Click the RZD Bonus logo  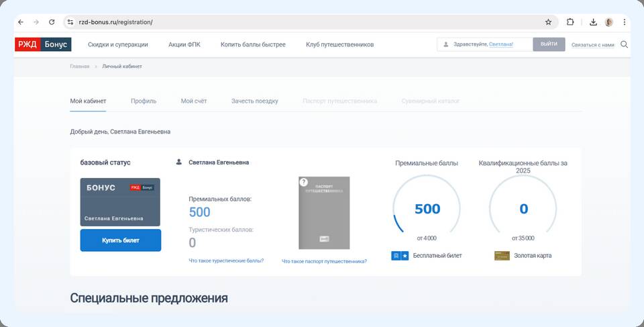43,45
